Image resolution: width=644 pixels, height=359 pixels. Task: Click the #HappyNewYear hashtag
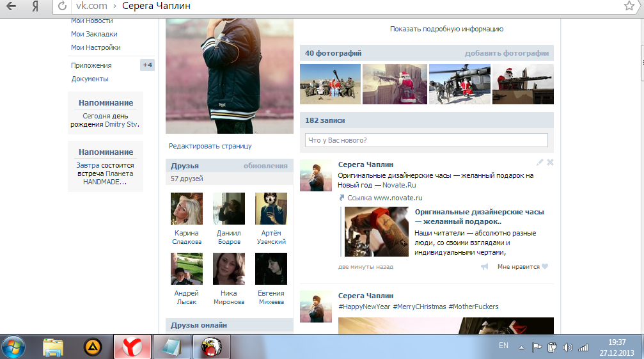[x=365, y=307]
